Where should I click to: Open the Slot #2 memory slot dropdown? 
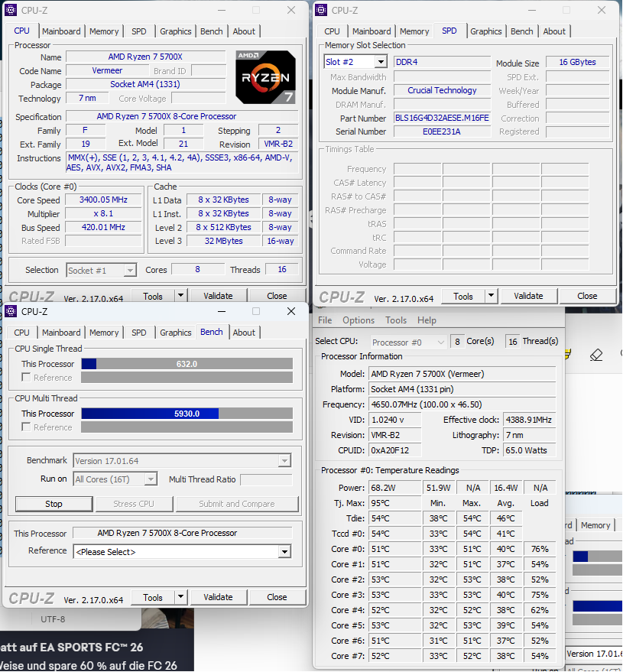pyautogui.click(x=381, y=62)
